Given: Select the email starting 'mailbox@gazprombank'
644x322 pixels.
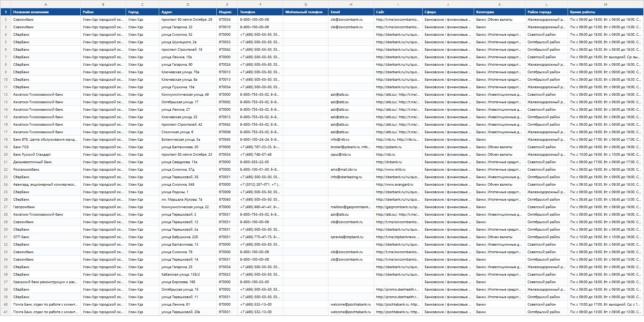Looking at the screenshot, I should [x=351, y=207].
